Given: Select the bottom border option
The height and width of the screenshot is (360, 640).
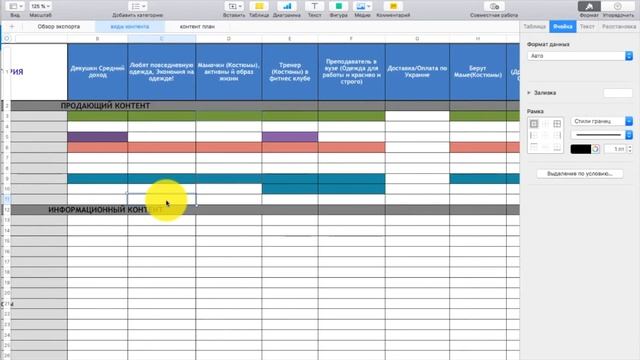Looking at the screenshot, I should click(x=557, y=147).
